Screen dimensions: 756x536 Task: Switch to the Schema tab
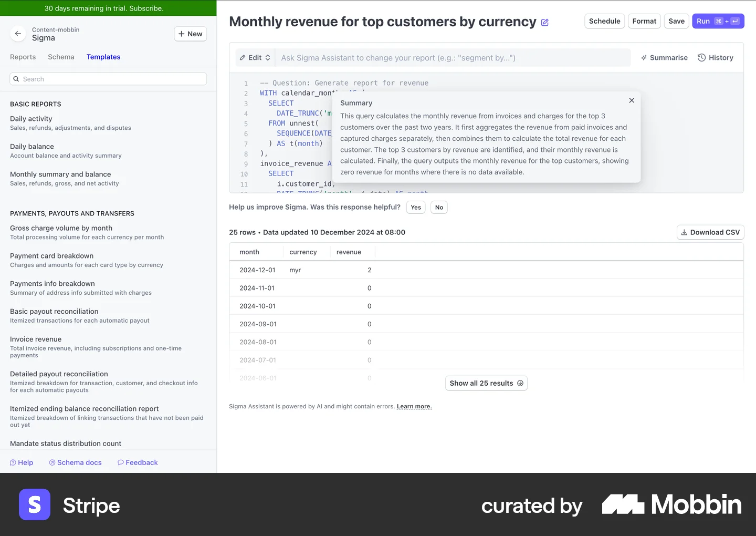pyautogui.click(x=61, y=57)
